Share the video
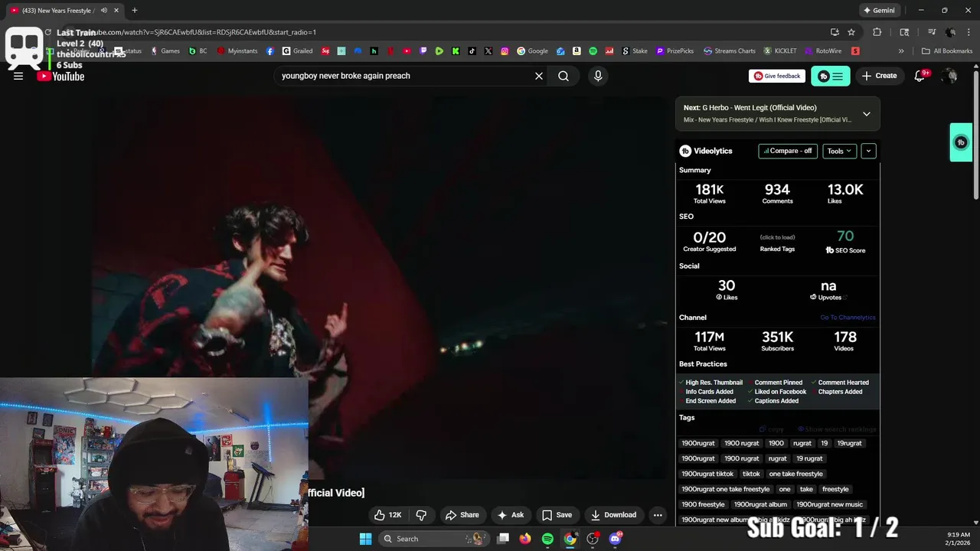This screenshot has width=980, height=551. [x=462, y=515]
